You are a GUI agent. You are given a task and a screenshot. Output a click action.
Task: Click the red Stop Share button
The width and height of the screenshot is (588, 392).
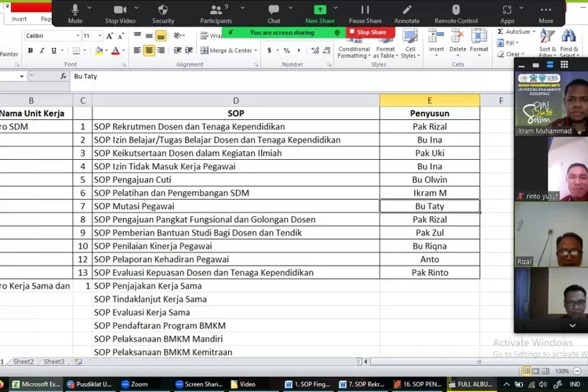point(370,32)
